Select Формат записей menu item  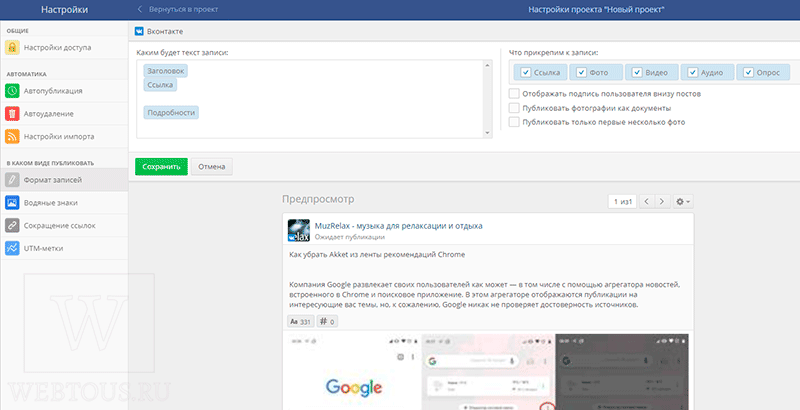[x=64, y=180]
